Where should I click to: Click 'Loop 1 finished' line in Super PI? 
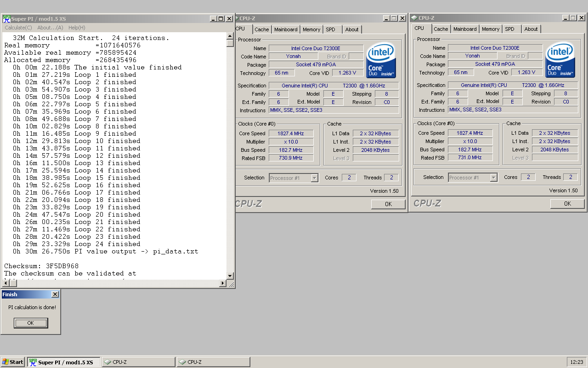click(x=74, y=75)
